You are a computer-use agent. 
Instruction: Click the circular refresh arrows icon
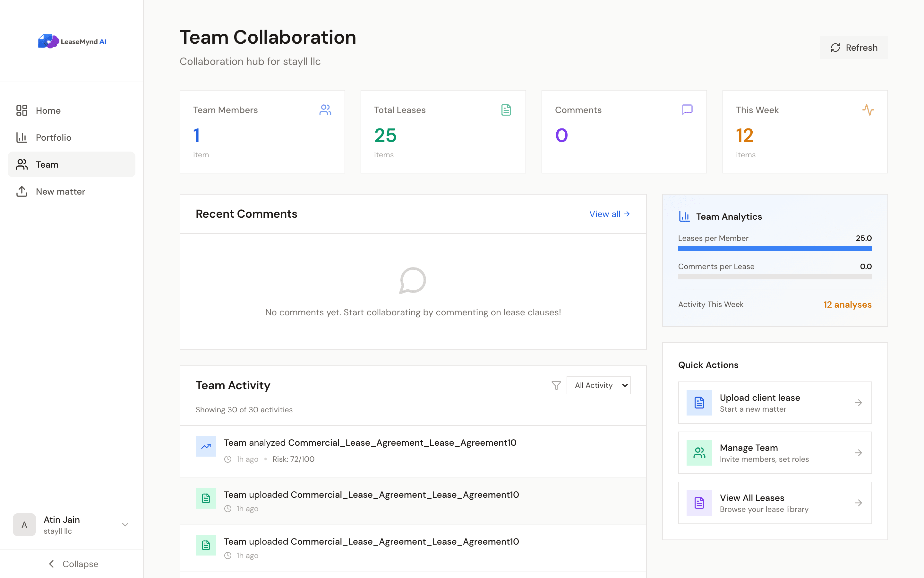(x=835, y=48)
